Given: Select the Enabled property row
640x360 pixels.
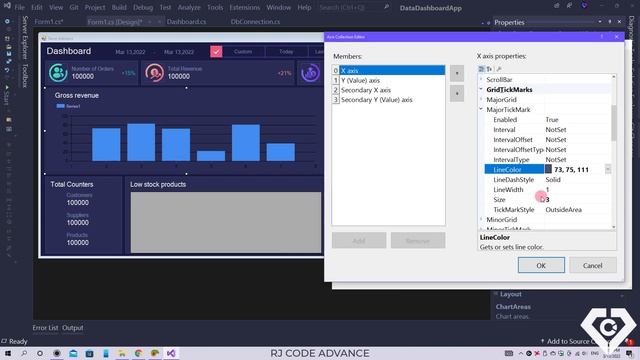Looking at the screenshot, I should coord(547,120).
